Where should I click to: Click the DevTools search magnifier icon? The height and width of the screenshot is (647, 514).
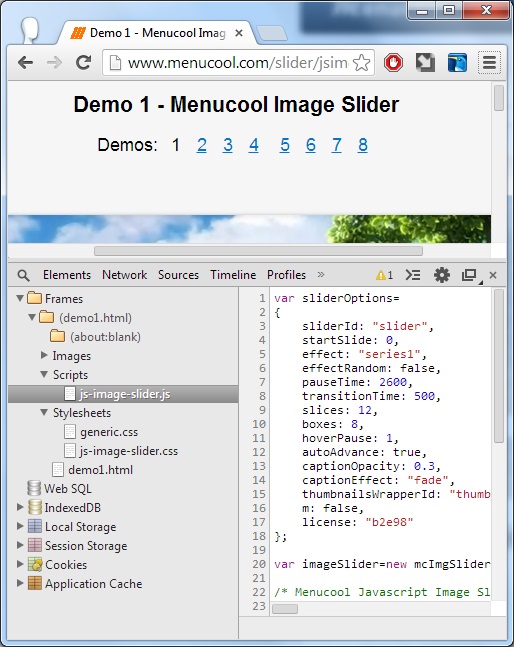tap(24, 275)
